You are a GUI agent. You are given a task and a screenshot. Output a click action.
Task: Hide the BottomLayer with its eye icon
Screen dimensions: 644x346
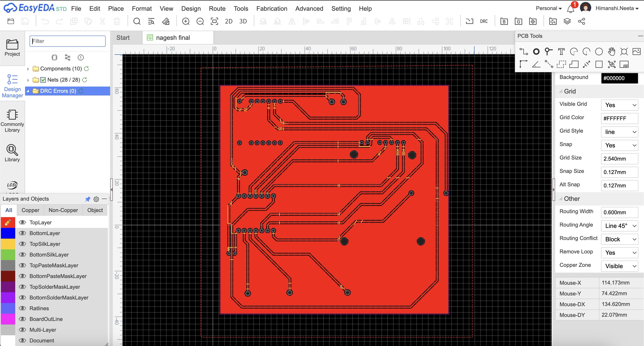tap(23, 233)
